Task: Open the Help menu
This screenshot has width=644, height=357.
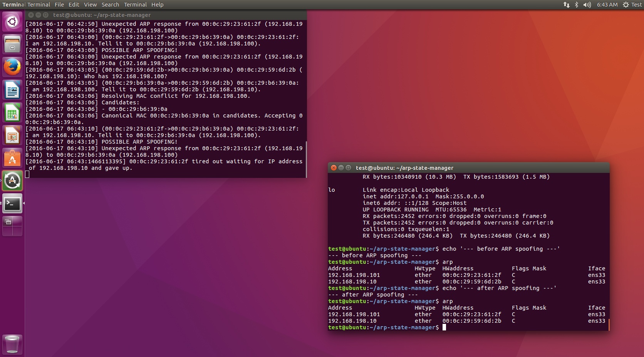Action: (x=157, y=5)
